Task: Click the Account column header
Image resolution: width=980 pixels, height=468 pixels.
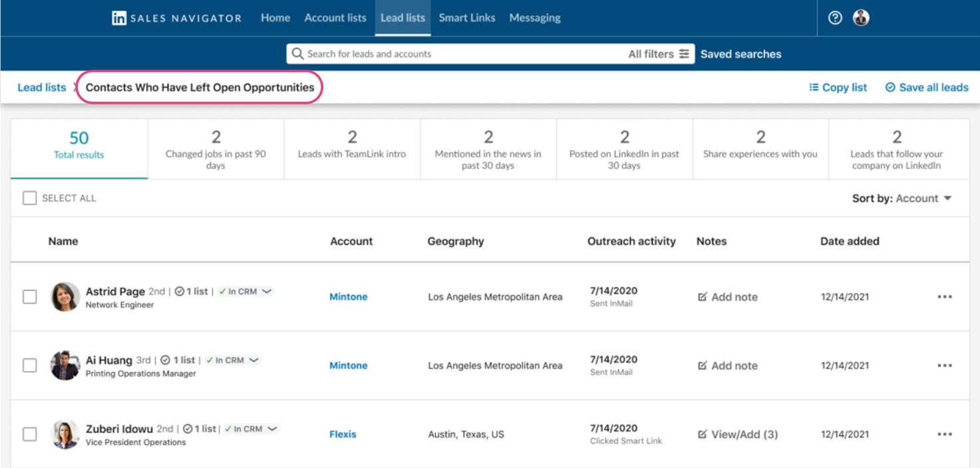Action: tap(352, 241)
